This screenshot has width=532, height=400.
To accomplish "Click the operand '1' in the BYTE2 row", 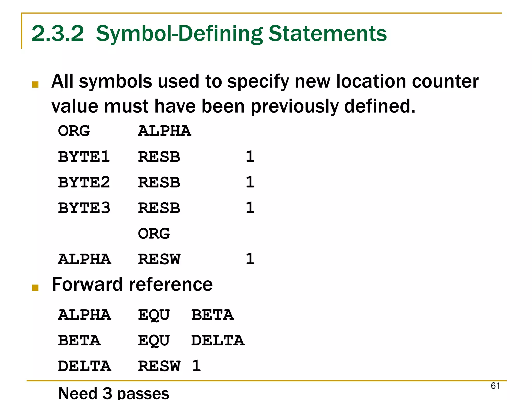I will [x=250, y=182].
